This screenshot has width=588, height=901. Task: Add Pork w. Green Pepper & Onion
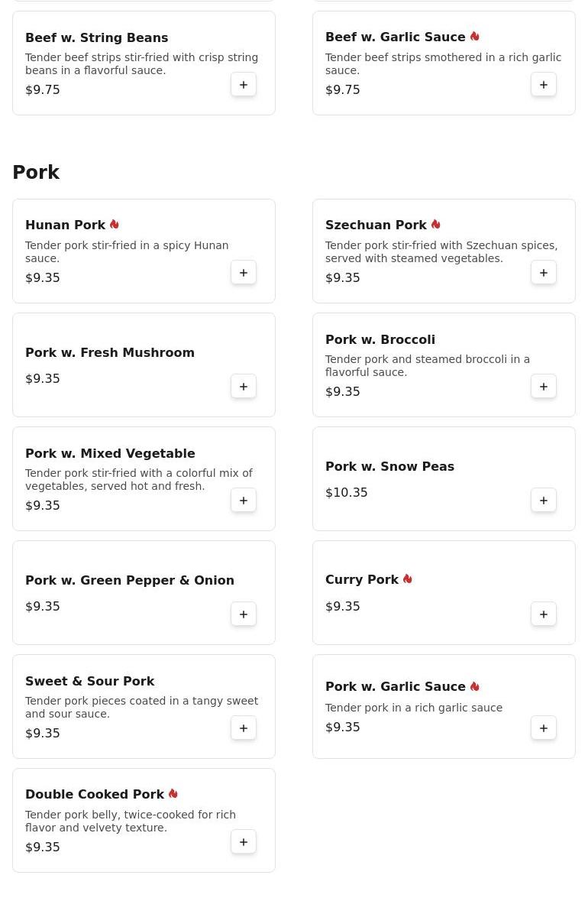tap(244, 614)
